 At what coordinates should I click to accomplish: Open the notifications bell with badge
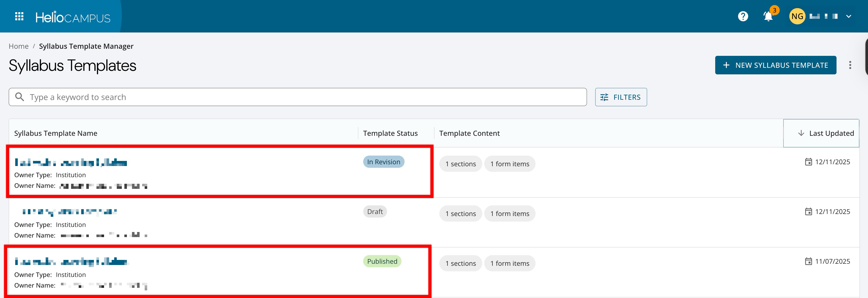click(x=768, y=16)
